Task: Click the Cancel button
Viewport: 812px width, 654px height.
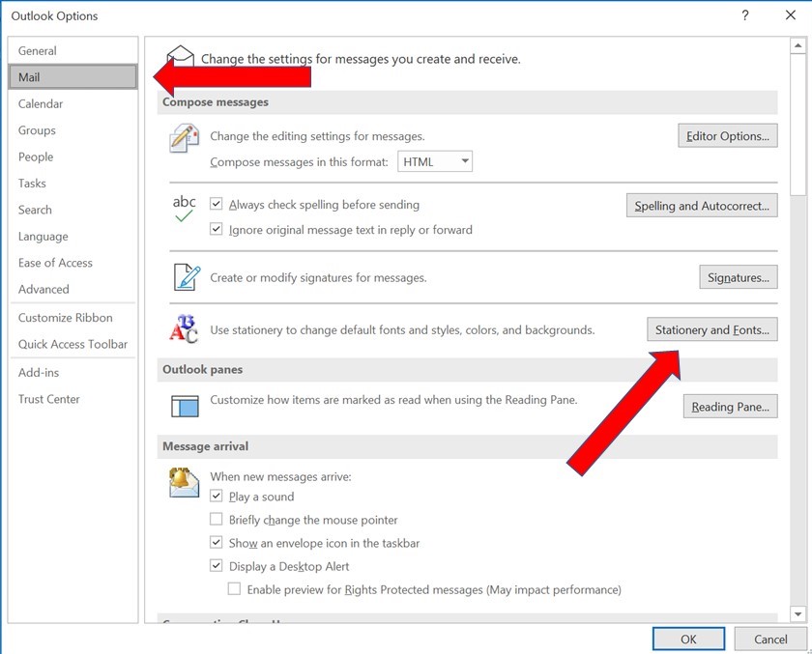Action: (770, 639)
